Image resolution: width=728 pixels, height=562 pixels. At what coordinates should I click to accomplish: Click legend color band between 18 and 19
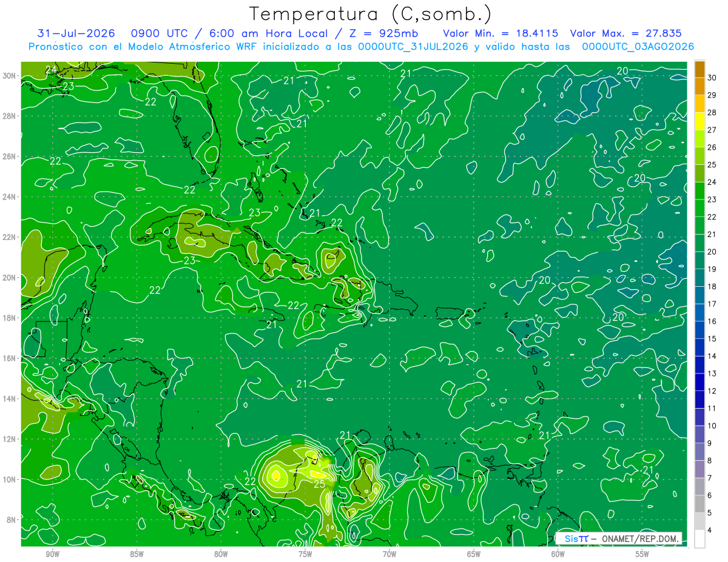click(699, 278)
